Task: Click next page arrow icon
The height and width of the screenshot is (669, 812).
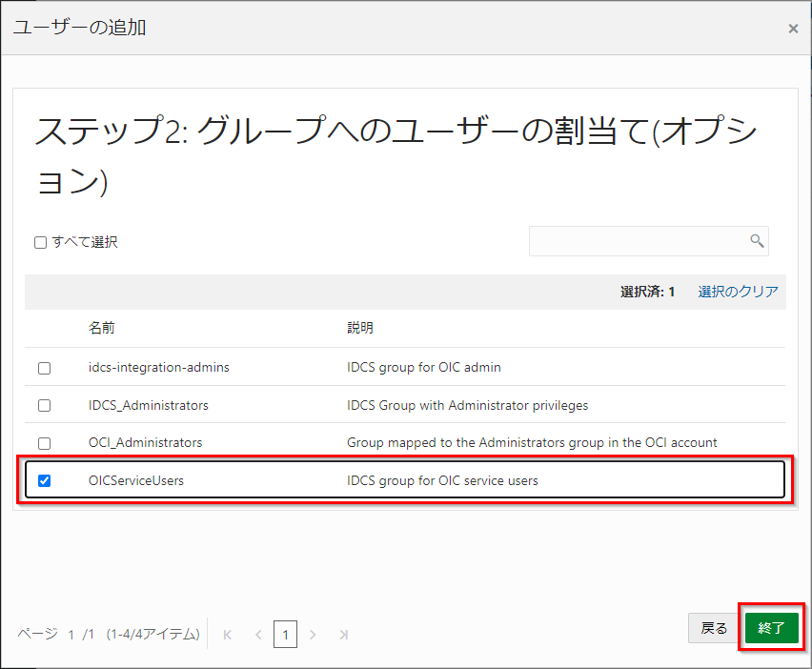Action: click(313, 634)
